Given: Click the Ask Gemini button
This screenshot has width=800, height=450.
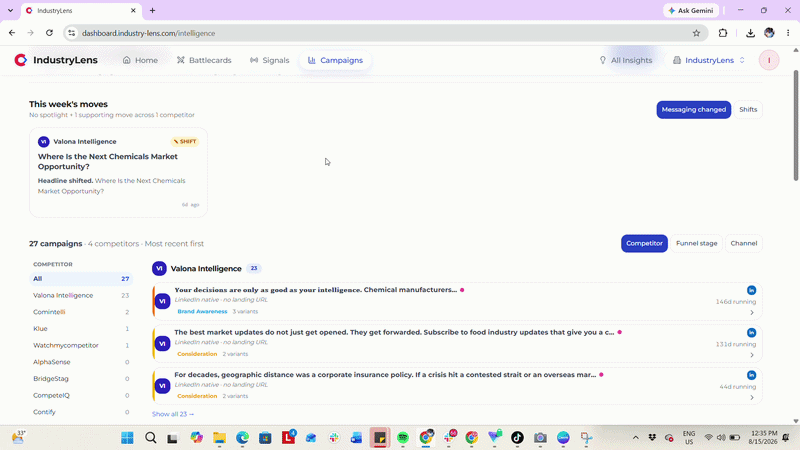Looking at the screenshot, I should point(691,10).
